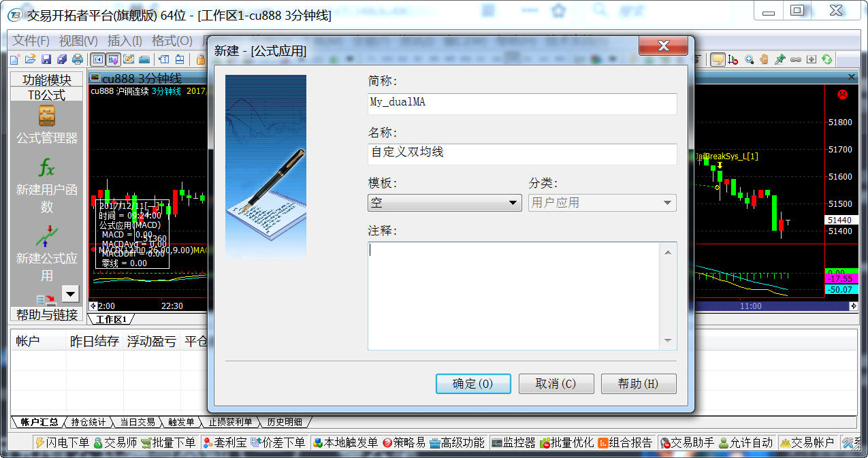
Task: Click the axis with red stop toolbar icon
Action: click(x=733, y=59)
